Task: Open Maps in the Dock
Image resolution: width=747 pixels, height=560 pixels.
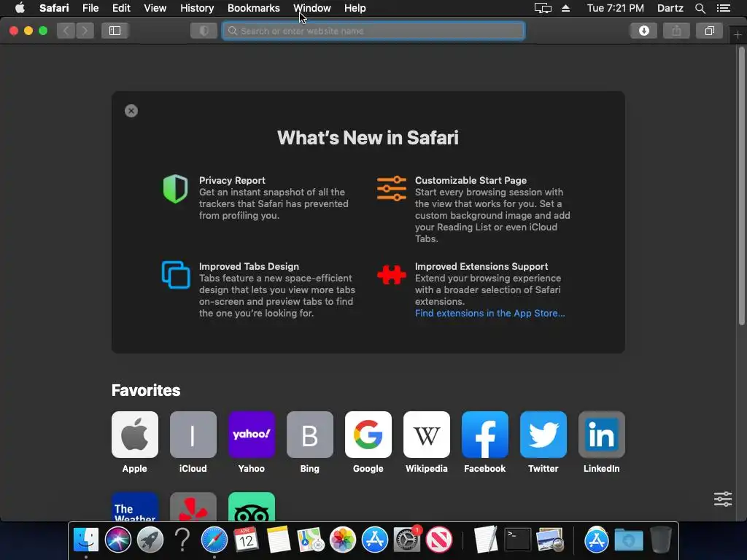Action: click(x=311, y=540)
